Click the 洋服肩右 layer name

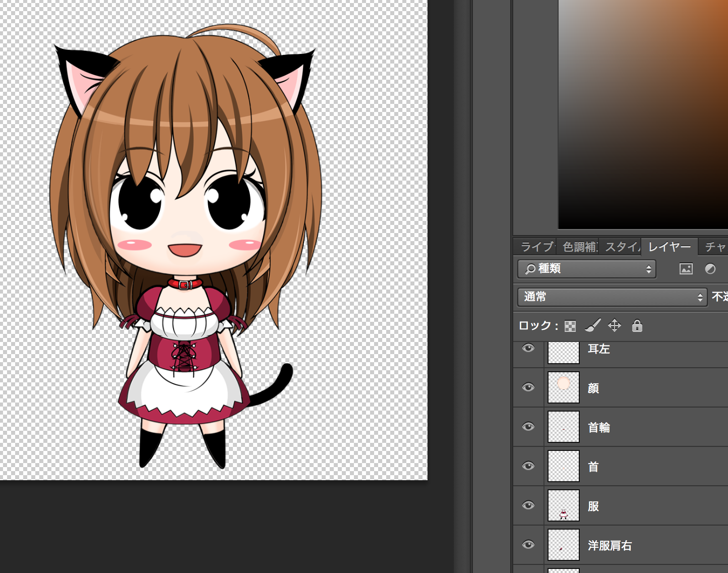coord(610,545)
